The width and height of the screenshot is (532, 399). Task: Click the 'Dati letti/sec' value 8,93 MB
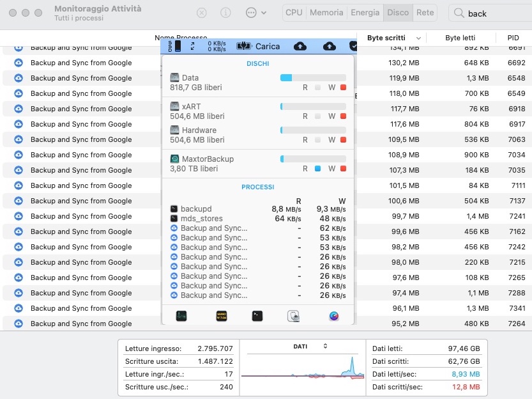(x=466, y=374)
